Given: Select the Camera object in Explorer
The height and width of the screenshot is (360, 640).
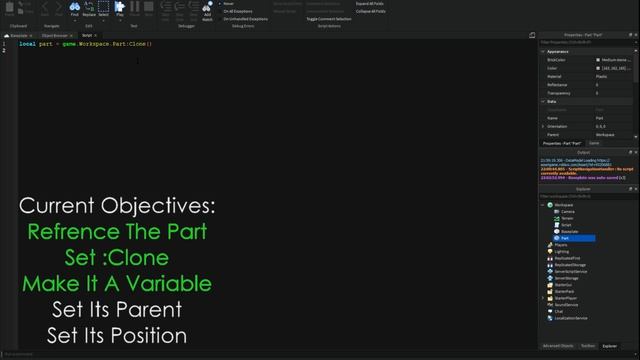Looking at the screenshot, I should pos(564,211).
